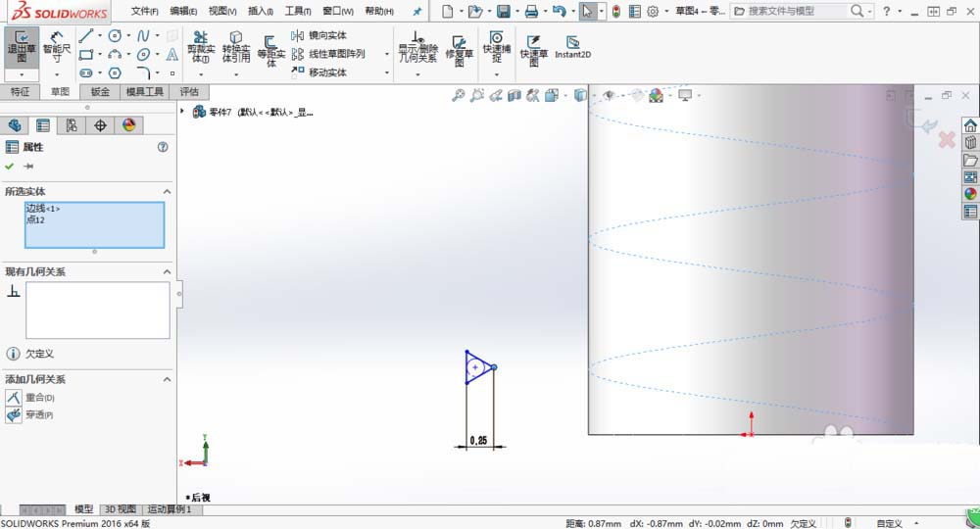Screen dimensions: 980x529
Task: Collapse the 添加几何关系 section
Action: 167,379
